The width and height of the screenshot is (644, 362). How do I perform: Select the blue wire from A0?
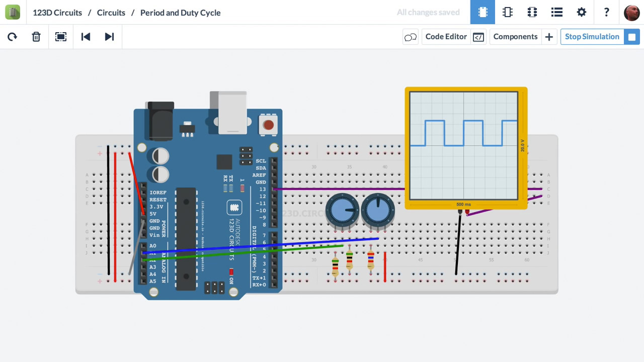(261, 245)
